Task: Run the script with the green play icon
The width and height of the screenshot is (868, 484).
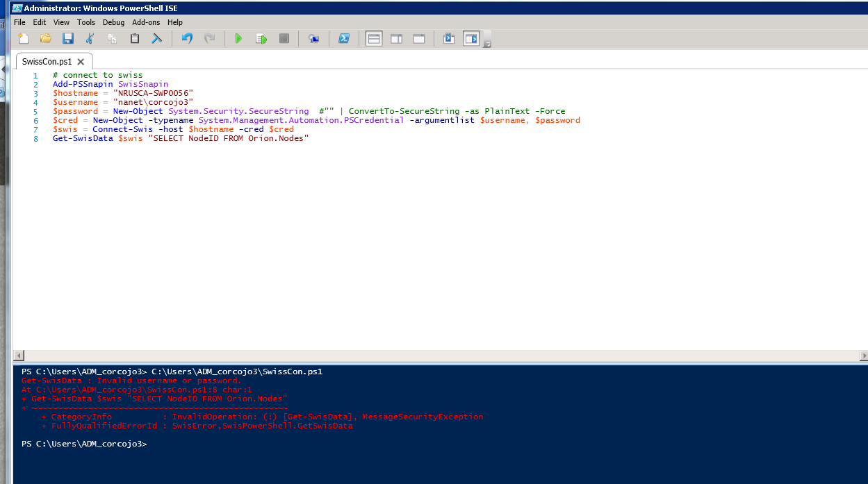Action: click(239, 39)
